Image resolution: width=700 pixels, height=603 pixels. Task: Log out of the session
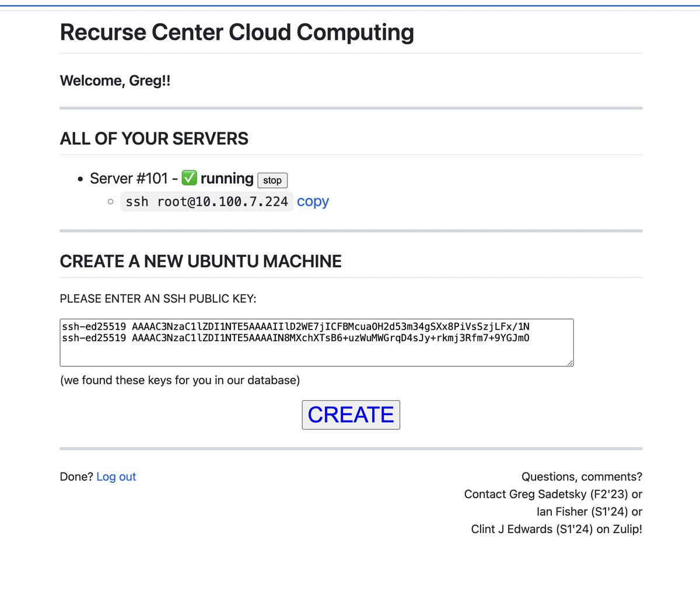coord(116,476)
